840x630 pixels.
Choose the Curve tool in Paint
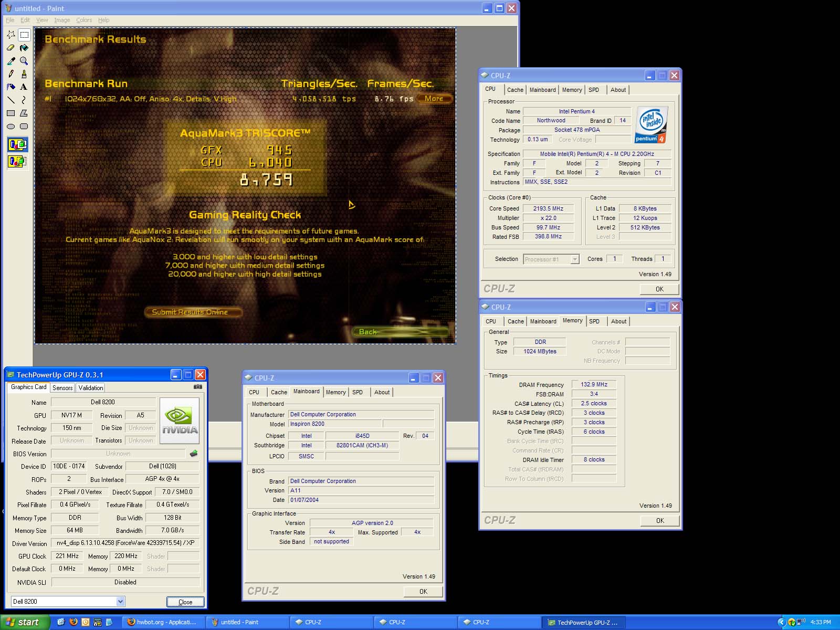[24, 100]
